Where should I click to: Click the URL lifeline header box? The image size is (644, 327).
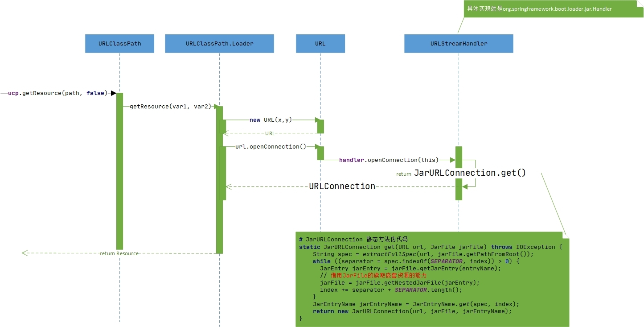pos(320,44)
